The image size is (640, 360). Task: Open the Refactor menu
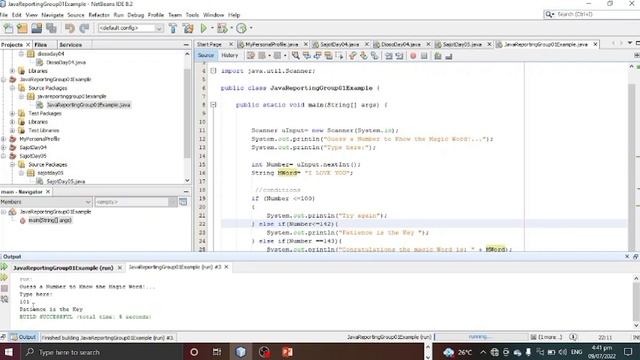[x=99, y=15]
